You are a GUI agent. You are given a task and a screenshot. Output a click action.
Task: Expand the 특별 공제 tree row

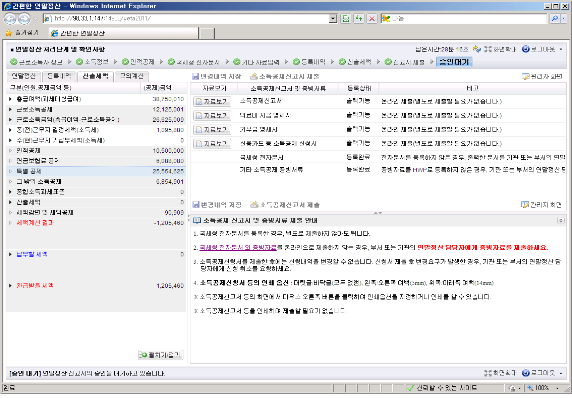(x=10, y=171)
